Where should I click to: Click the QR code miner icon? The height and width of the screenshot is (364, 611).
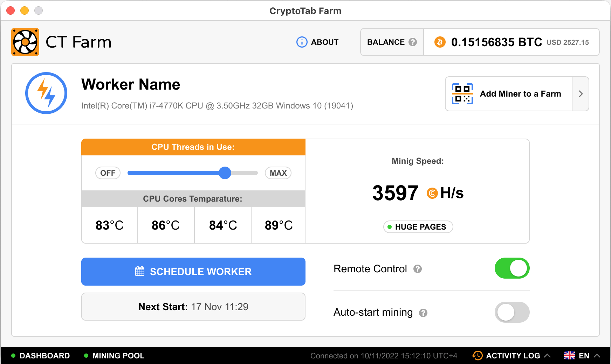(462, 94)
